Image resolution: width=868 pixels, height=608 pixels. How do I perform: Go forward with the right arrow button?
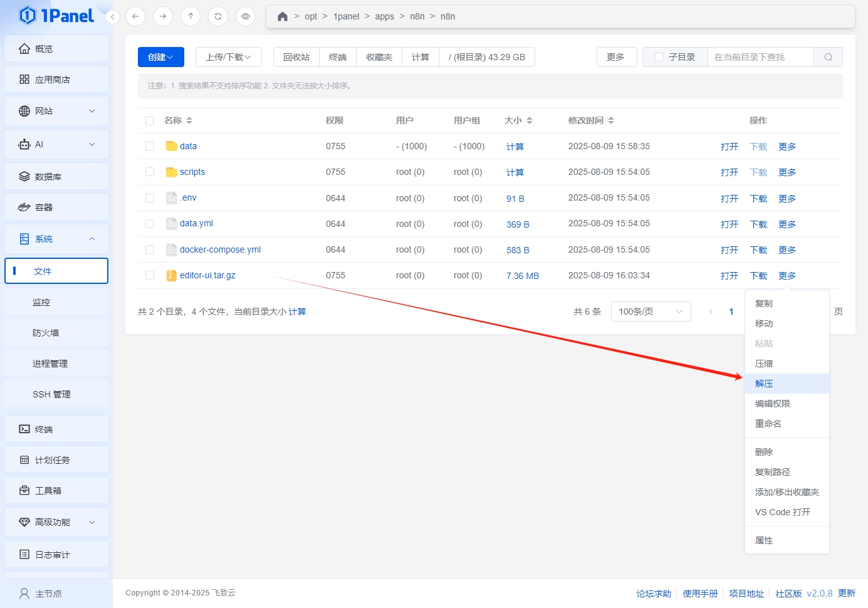point(163,16)
